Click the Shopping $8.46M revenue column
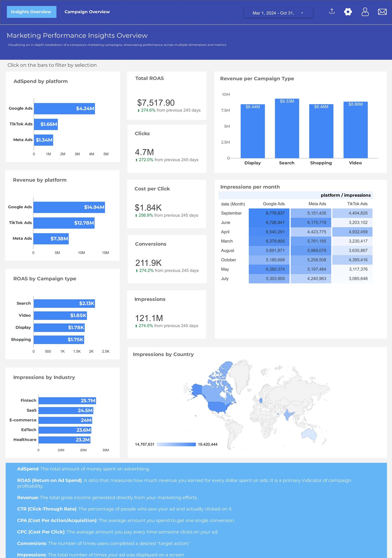 pos(321,131)
